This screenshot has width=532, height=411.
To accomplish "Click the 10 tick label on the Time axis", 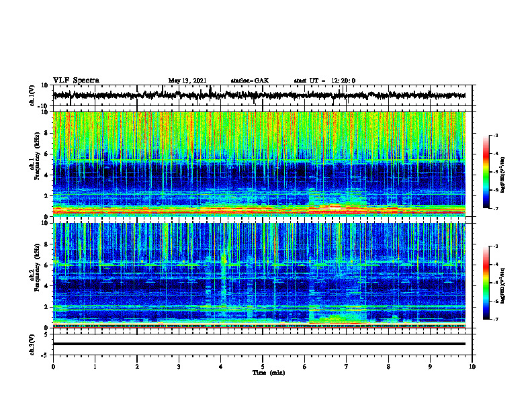I will click(472, 367).
